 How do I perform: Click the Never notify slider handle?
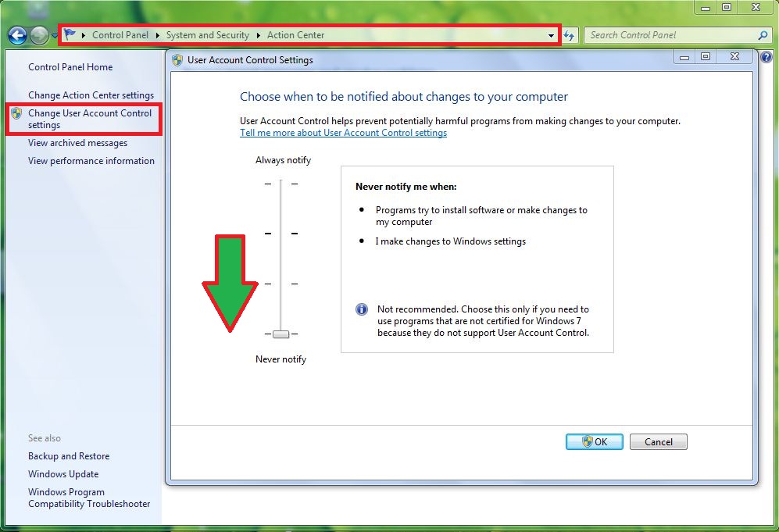click(281, 334)
